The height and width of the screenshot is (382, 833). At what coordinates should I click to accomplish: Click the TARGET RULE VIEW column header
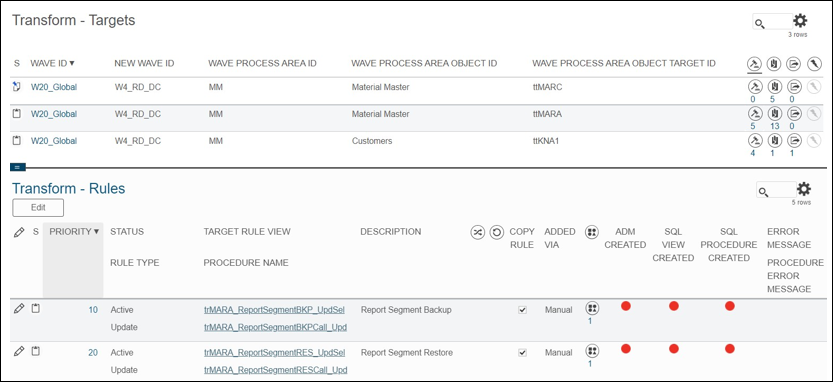tap(247, 232)
